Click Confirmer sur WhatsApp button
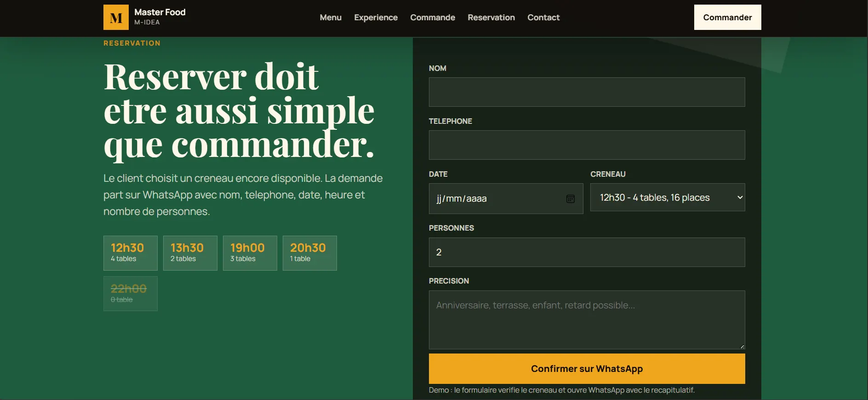The width and height of the screenshot is (868, 400). point(587,369)
